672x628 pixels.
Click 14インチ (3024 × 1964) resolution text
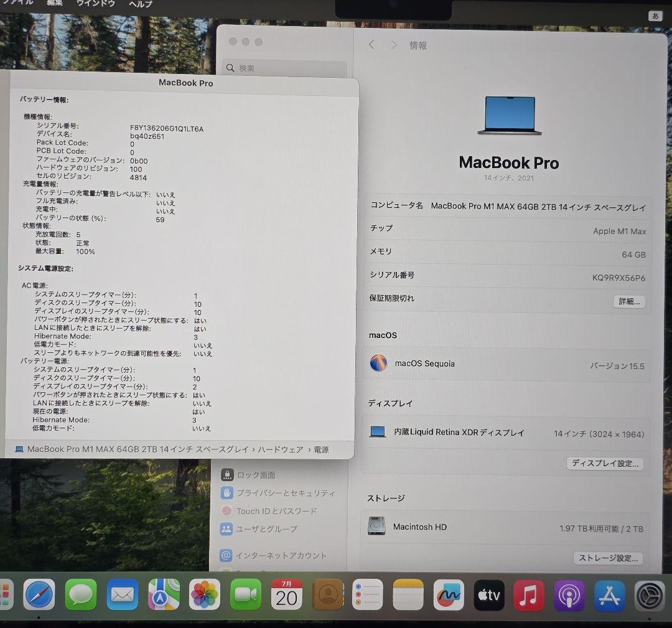[599, 434]
